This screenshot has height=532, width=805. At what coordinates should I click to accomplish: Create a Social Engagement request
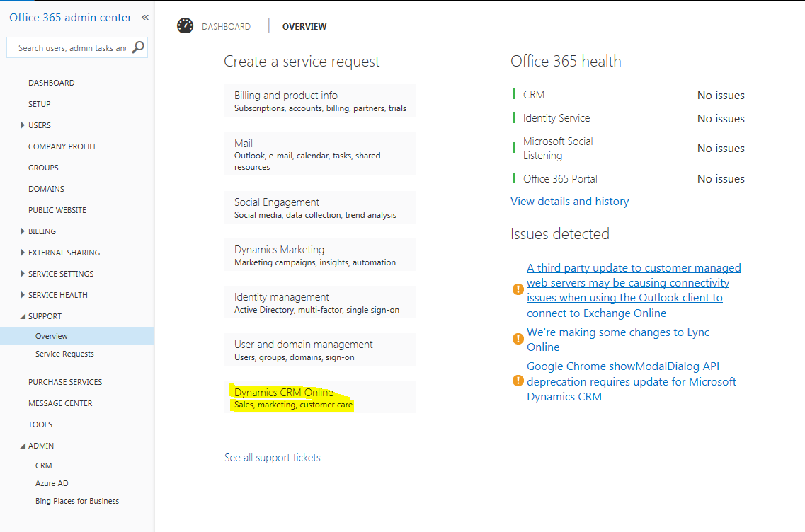[x=320, y=208]
